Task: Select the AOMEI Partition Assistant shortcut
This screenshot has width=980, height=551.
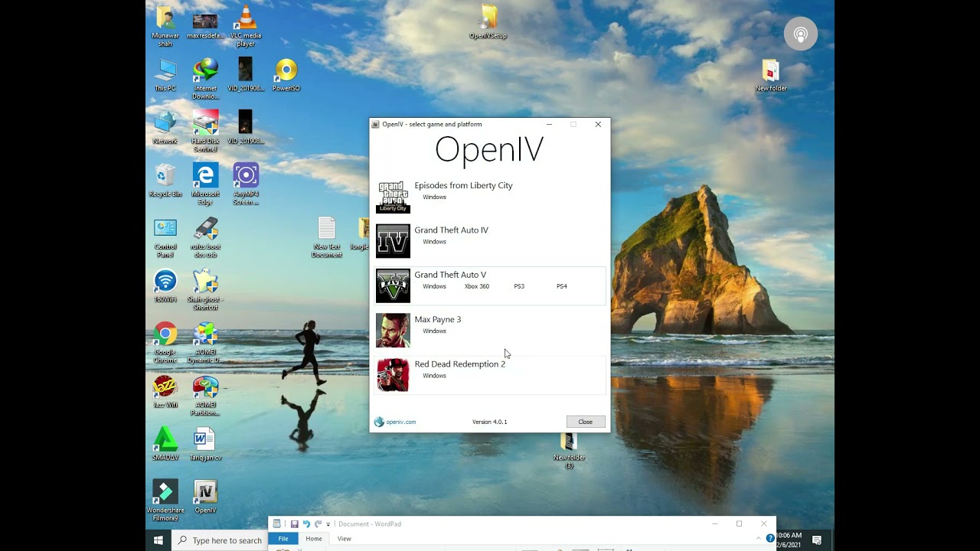Action: click(205, 396)
